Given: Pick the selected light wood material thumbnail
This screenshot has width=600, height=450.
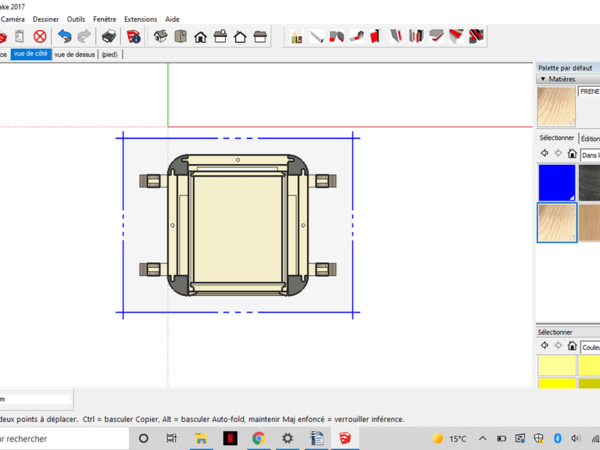Looking at the screenshot, I should coord(557,223).
